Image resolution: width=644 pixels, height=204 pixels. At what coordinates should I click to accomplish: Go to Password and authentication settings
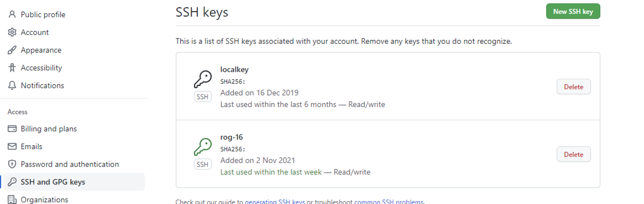70,164
